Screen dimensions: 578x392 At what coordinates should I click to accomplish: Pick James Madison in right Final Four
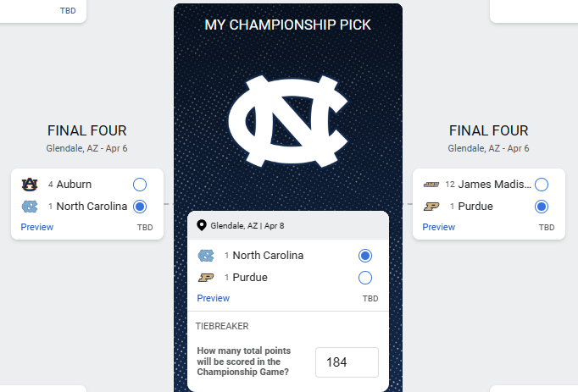(x=542, y=185)
